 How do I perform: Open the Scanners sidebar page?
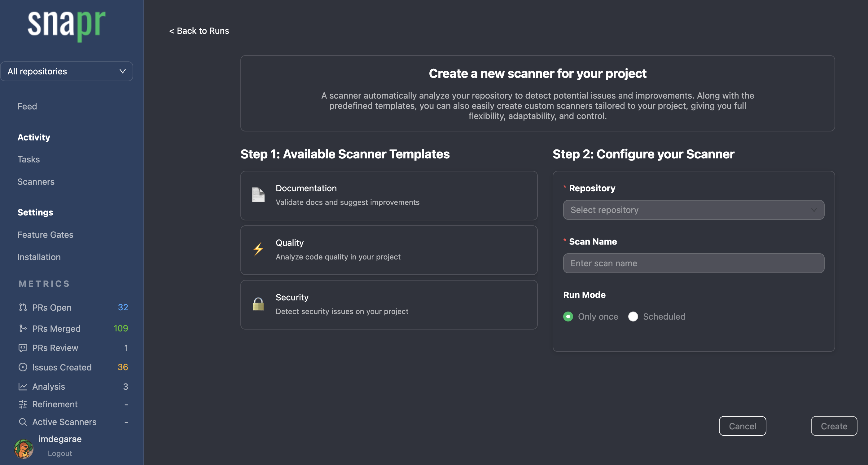(x=36, y=182)
